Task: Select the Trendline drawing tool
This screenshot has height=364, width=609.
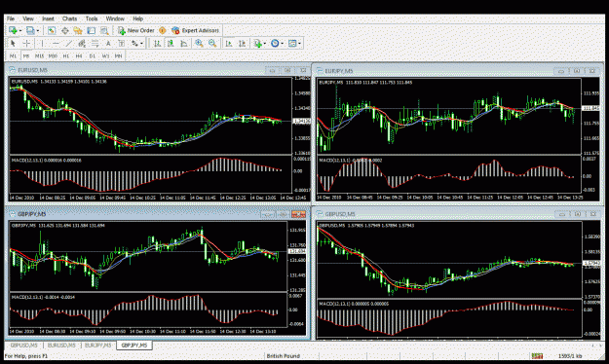Action: [69, 44]
